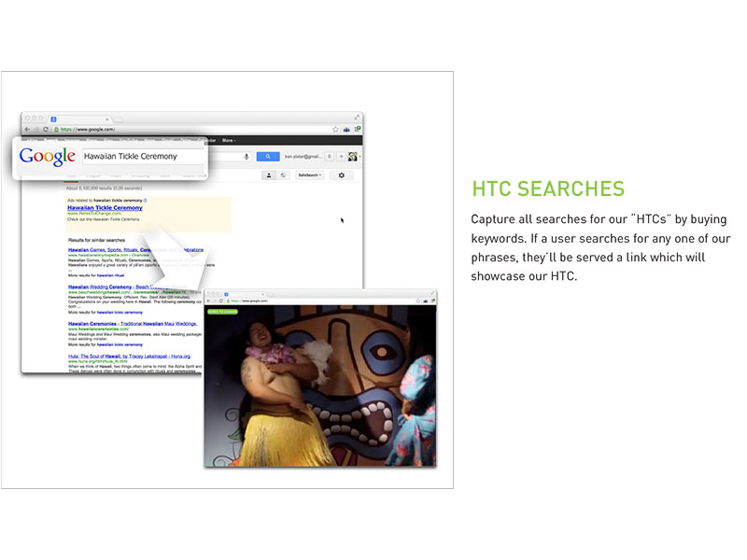Go back with the browser back arrow

coord(27,129)
